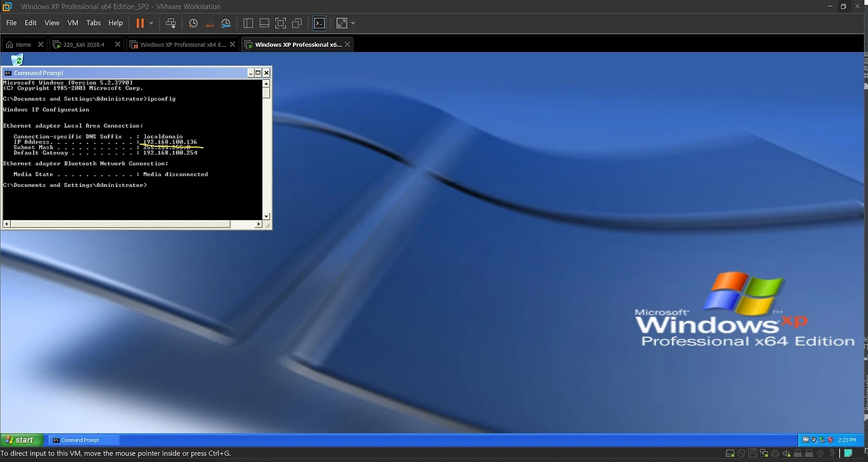Open the VM menu
This screenshot has width=868, height=462.
click(x=73, y=23)
